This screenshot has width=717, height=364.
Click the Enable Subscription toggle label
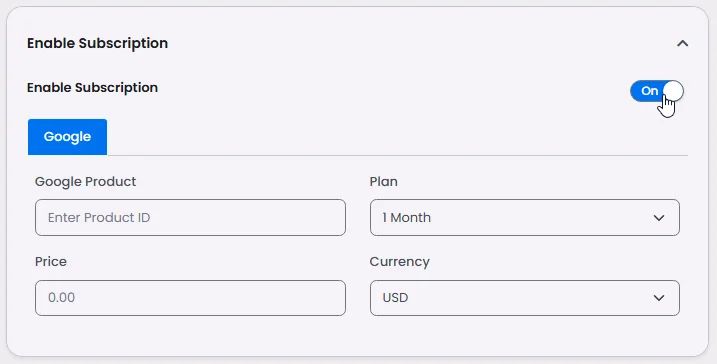pyautogui.click(x=92, y=87)
